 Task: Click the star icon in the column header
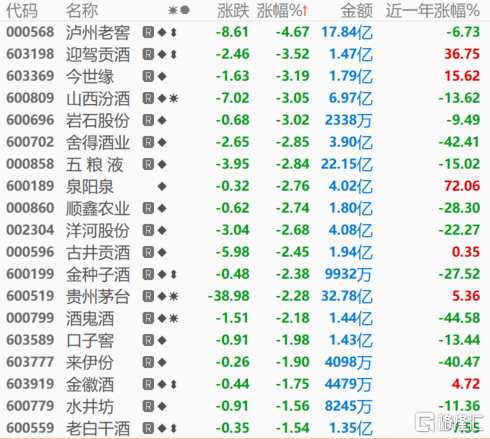tap(173, 10)
